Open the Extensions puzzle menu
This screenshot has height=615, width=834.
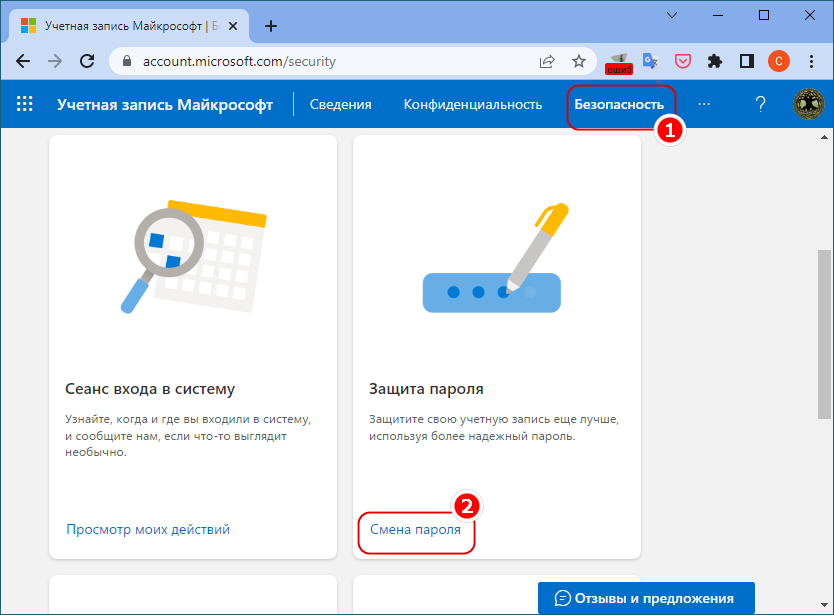[715, 61]
